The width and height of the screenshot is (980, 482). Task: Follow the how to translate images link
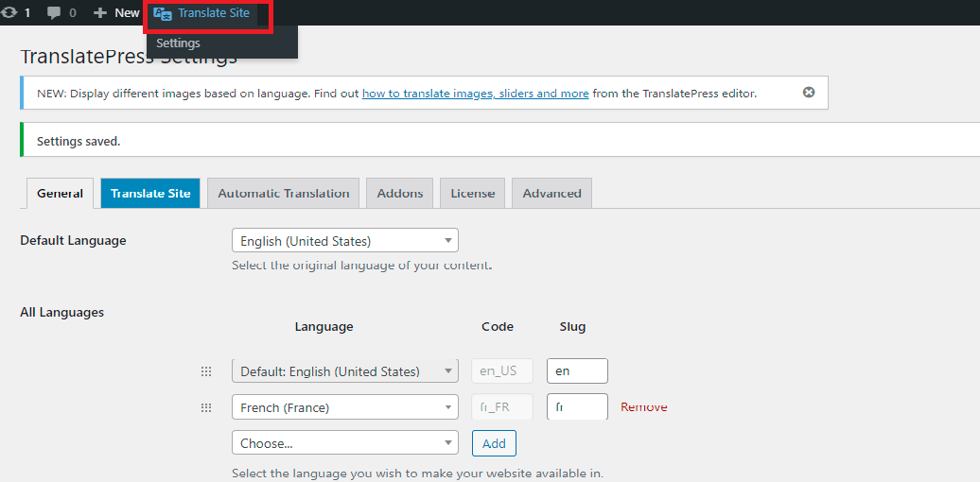point(475,94)
